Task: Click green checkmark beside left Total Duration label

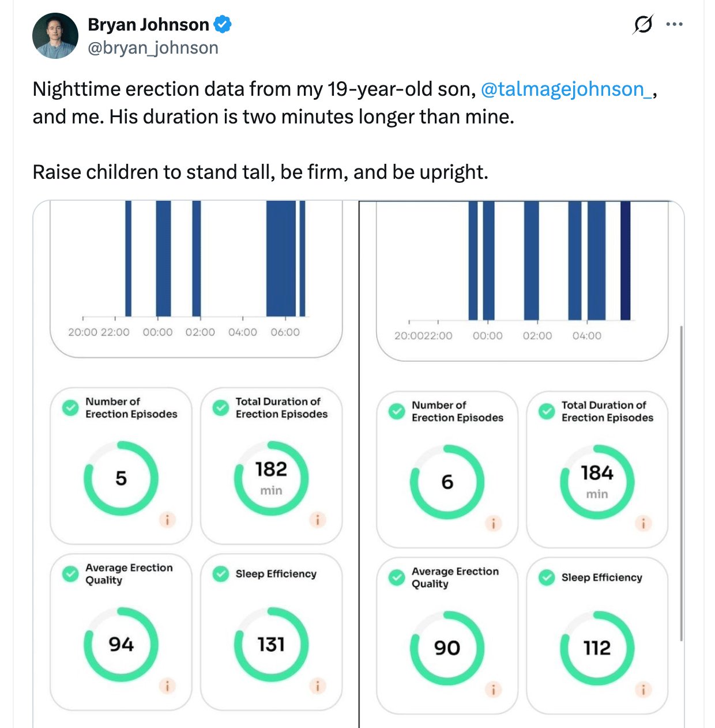Action: [221, 408]
